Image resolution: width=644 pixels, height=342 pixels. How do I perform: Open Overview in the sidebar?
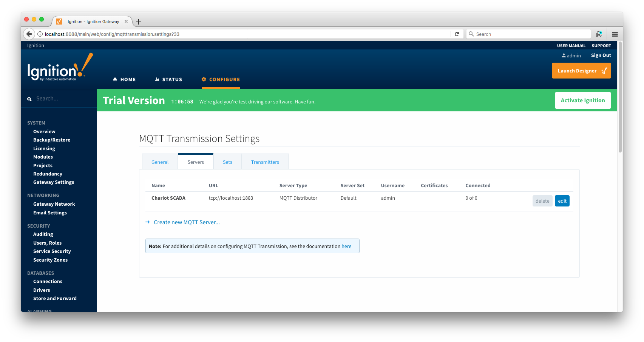[44, 131]
